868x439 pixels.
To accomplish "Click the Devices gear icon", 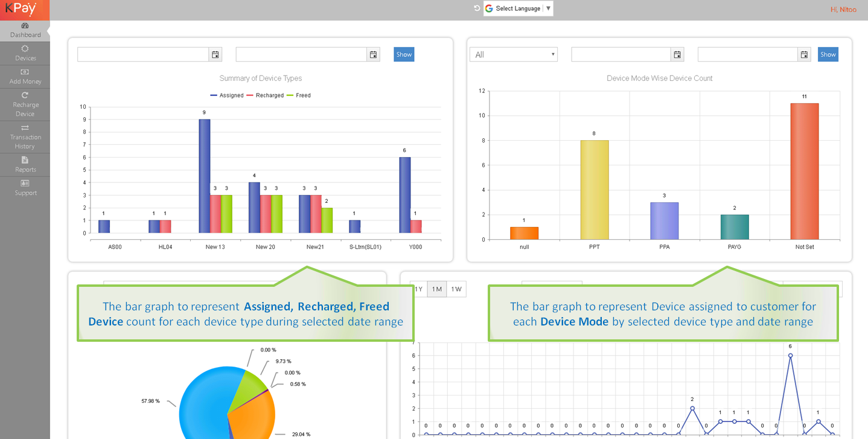I will pos(25,48).
